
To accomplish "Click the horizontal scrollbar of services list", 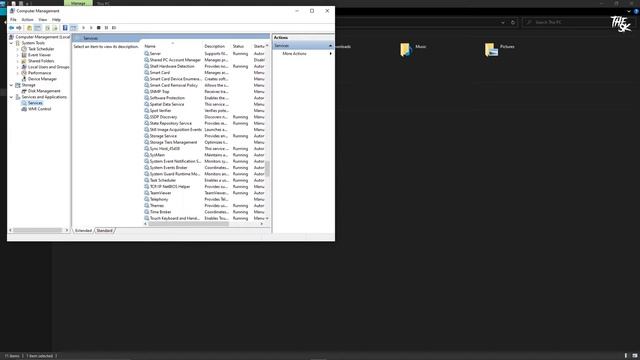I will pos(189,224).
